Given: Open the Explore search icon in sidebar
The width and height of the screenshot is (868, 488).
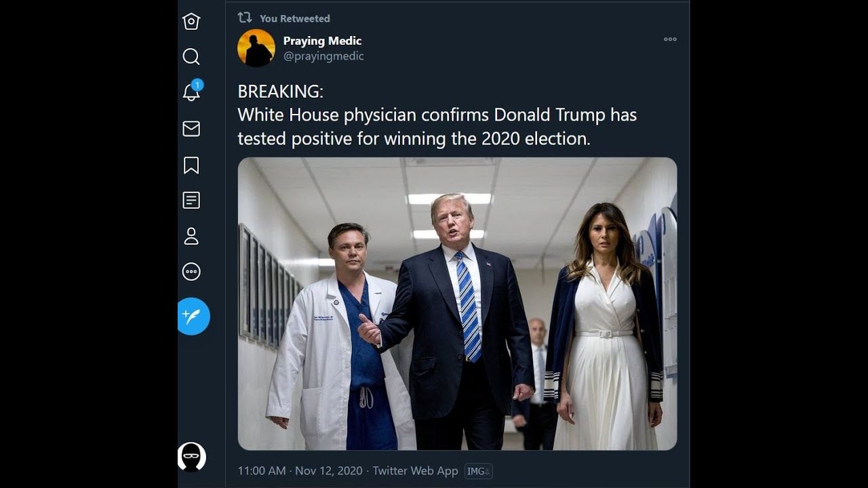Looking at the screenshot, I should click(x=191, y=56).
